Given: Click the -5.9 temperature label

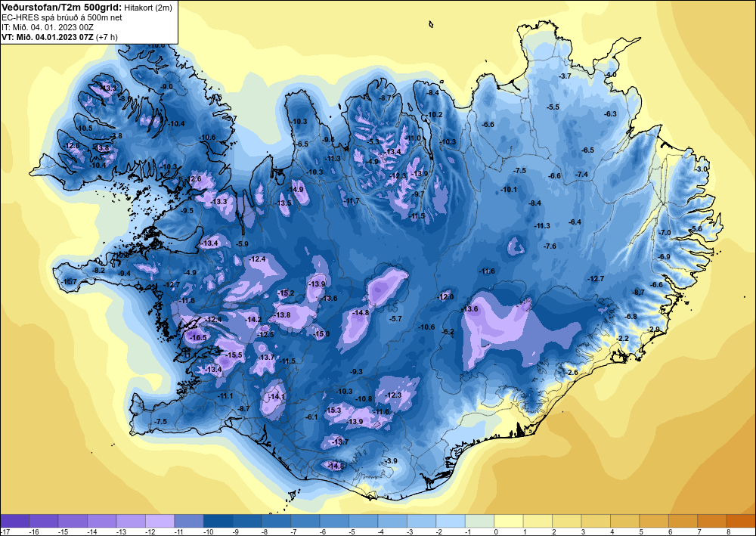Looking at the screenshot, I should pos(242,244).
